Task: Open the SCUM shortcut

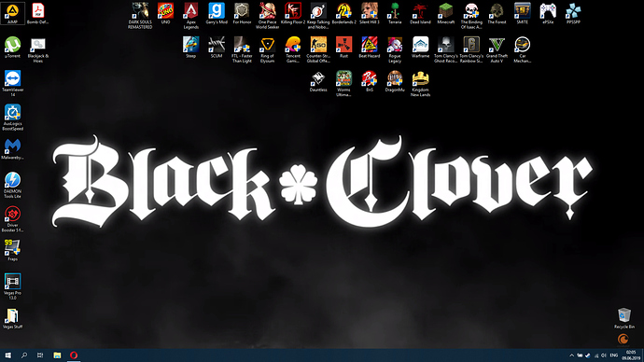Action: point(217,47)
